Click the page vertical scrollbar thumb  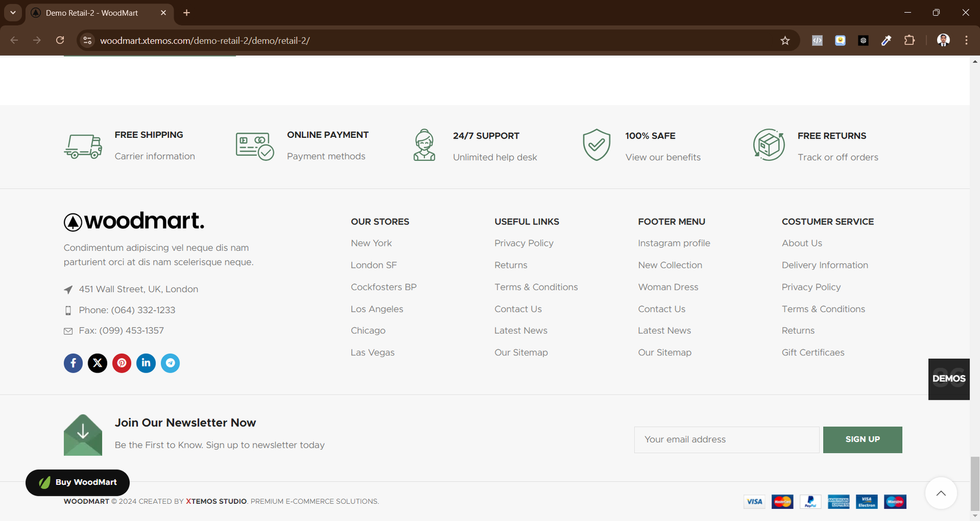click(974, 483)
